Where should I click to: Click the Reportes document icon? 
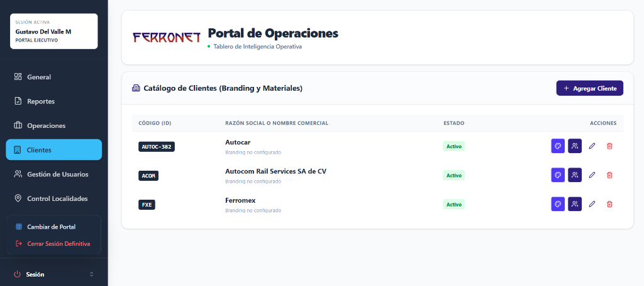[x=18, y=101]
